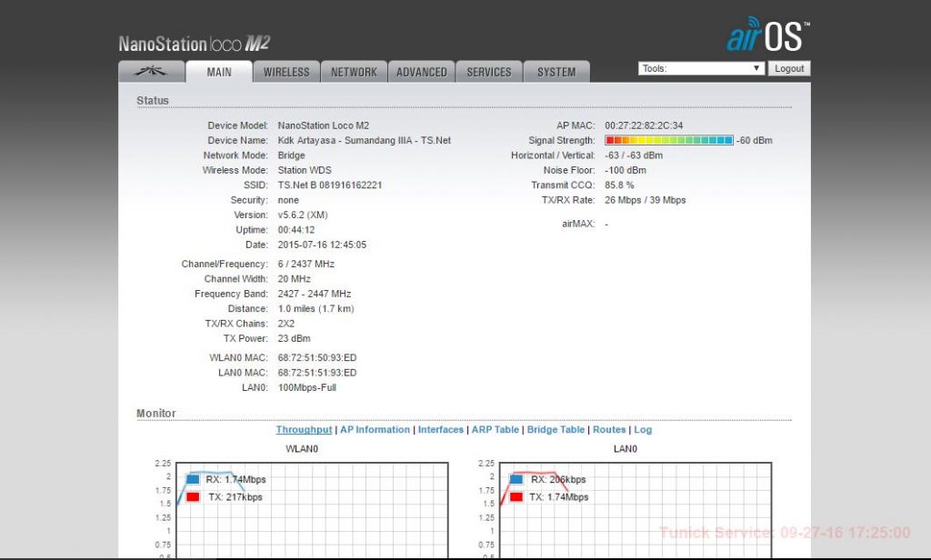The image size is (931, 560).
Task: Click the WLAN0 MAC 68:72:51:50:93:ED
Action: 317,357
